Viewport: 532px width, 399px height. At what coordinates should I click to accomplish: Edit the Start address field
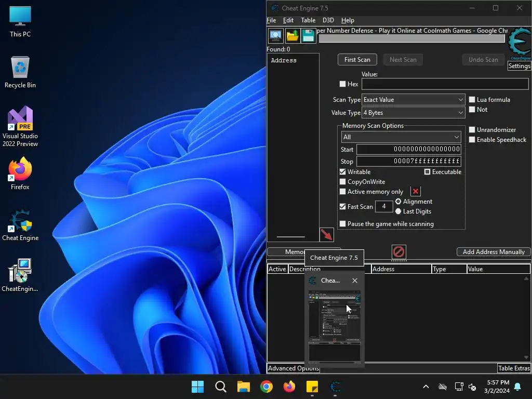(x=408, y=149)
